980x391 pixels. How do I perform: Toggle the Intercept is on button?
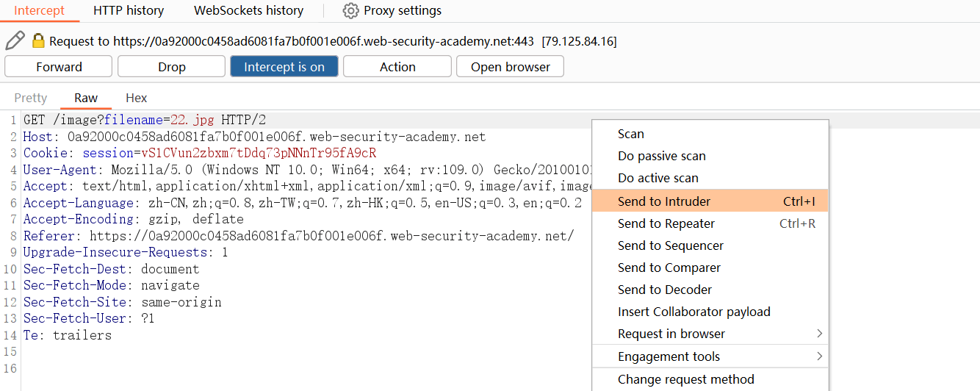click(284, 67)
